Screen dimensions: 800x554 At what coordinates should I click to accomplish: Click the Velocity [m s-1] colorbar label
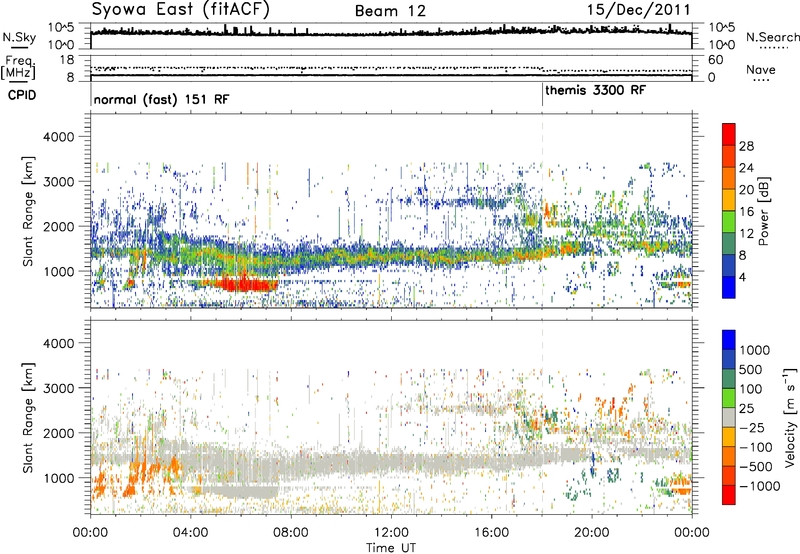[x=790, y=417]
